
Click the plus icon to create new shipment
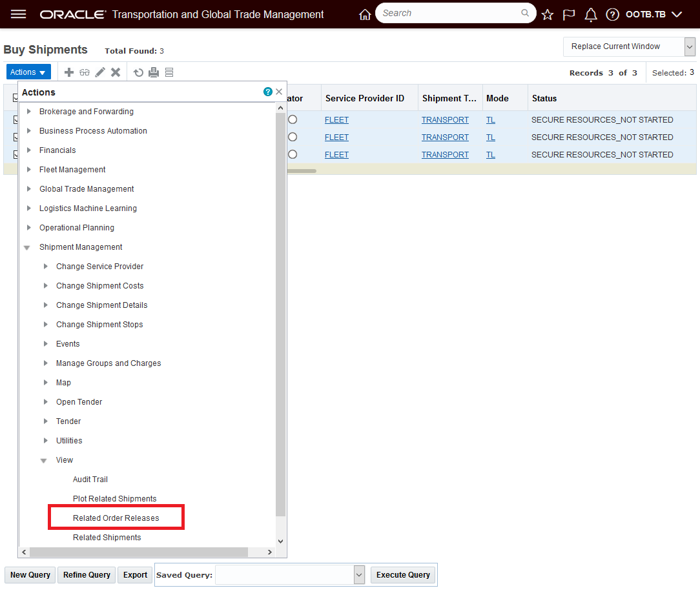pyautogui.click(x=68, y=72)
